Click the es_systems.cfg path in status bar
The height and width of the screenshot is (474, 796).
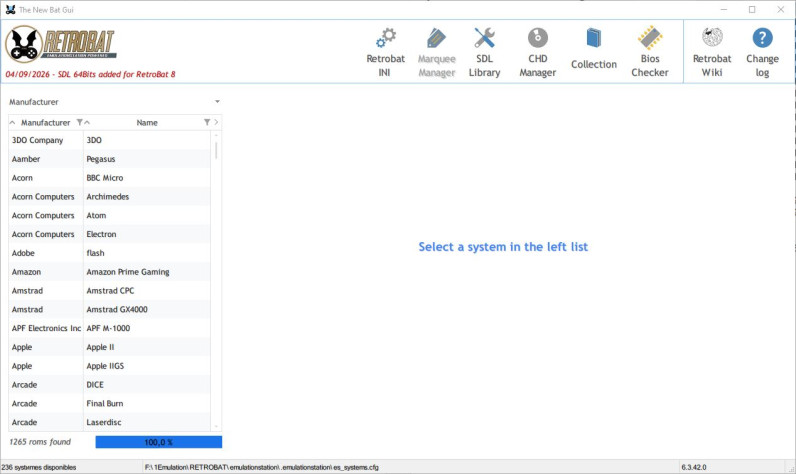(x=262, y=467)
